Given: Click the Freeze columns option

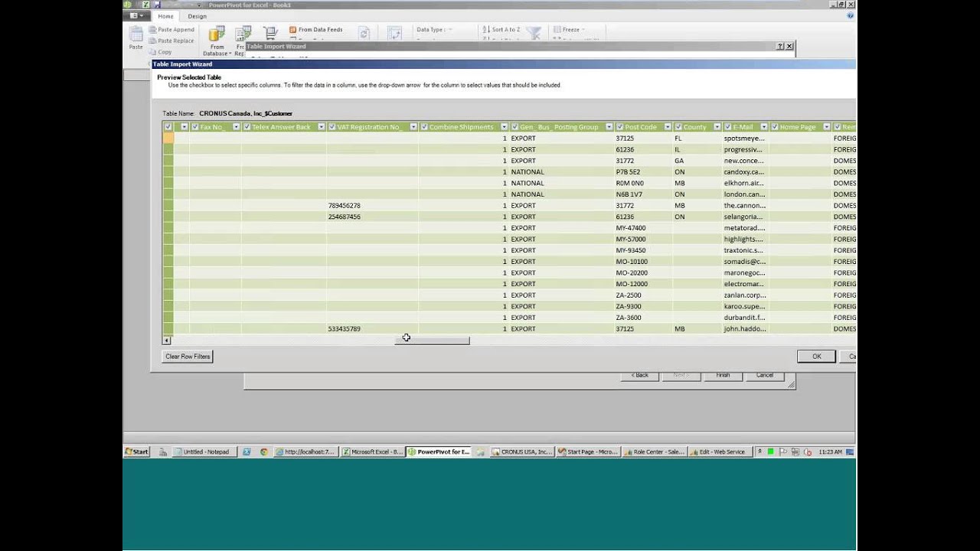Looking at the screenshot, I should [567, 30].
